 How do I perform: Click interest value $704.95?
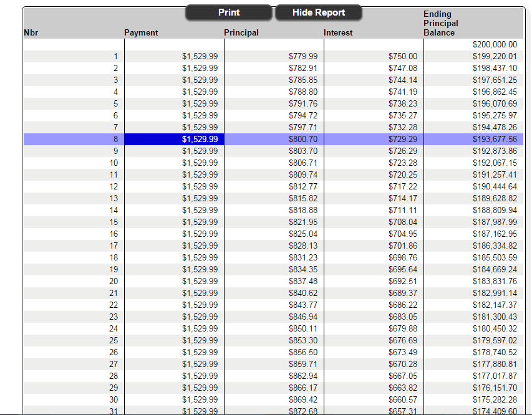tap(403, 234)
